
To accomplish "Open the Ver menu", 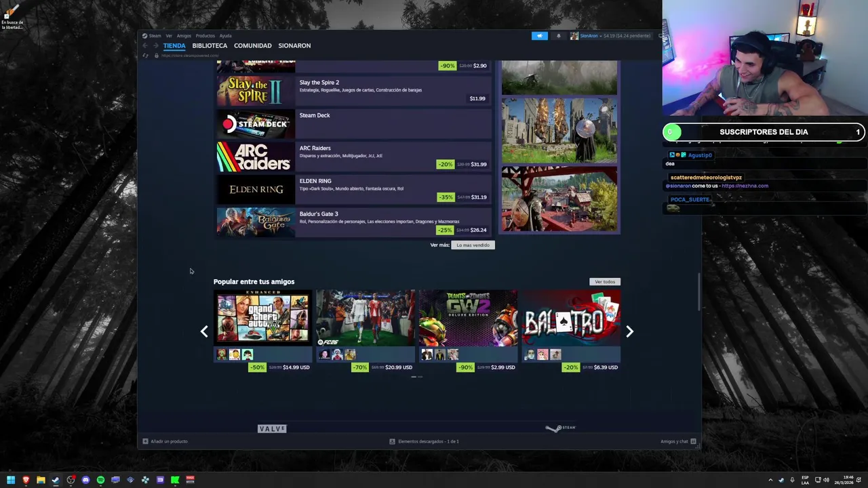I will click(169, 36).
